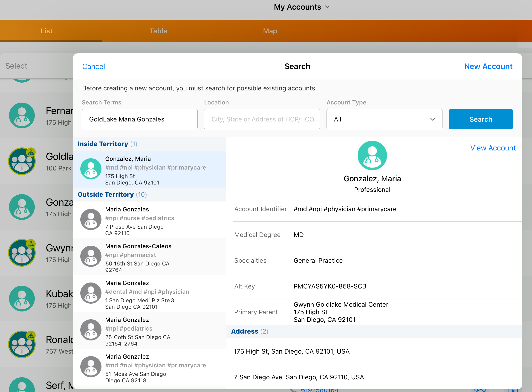Switch to the Table tab
This screenshot has width=532, height=392.
158,31
